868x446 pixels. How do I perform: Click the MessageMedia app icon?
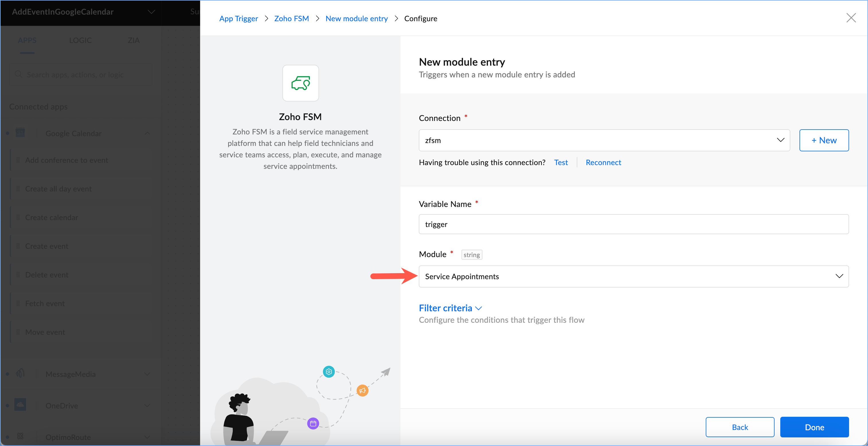20,373
